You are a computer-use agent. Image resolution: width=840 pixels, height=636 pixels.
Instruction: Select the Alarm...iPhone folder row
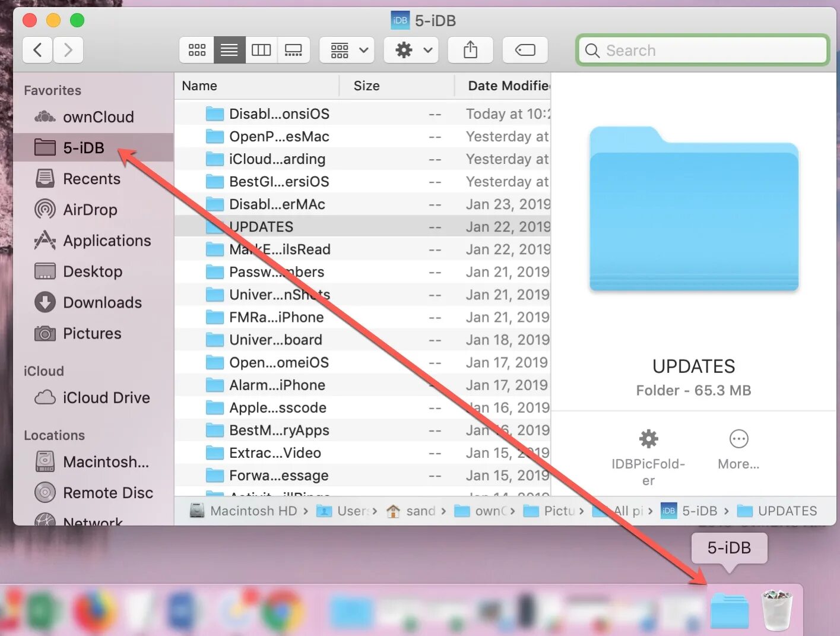(x=363, y=385)
